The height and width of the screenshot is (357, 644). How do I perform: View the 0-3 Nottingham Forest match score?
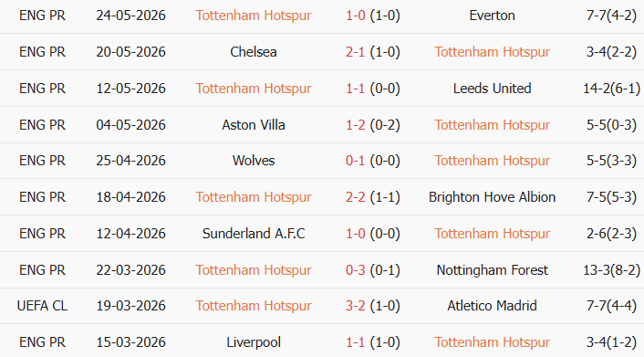click(355, 270)
